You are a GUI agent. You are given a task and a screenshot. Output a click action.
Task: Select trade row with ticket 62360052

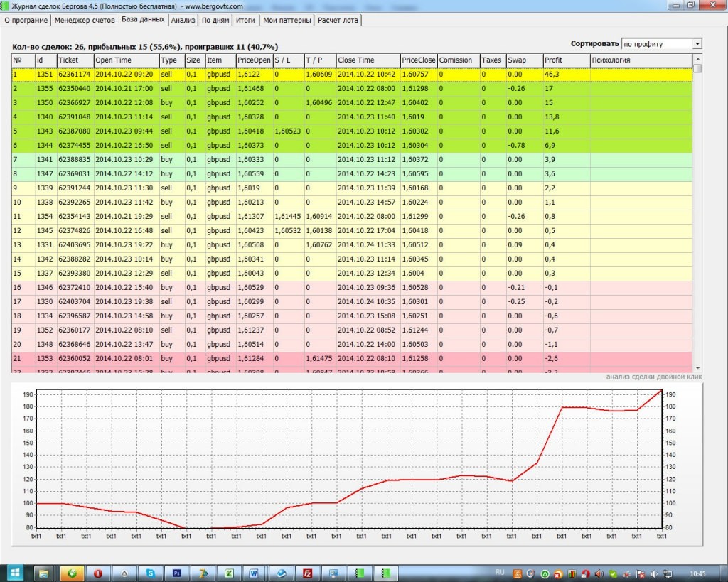(x=75, y=358)
